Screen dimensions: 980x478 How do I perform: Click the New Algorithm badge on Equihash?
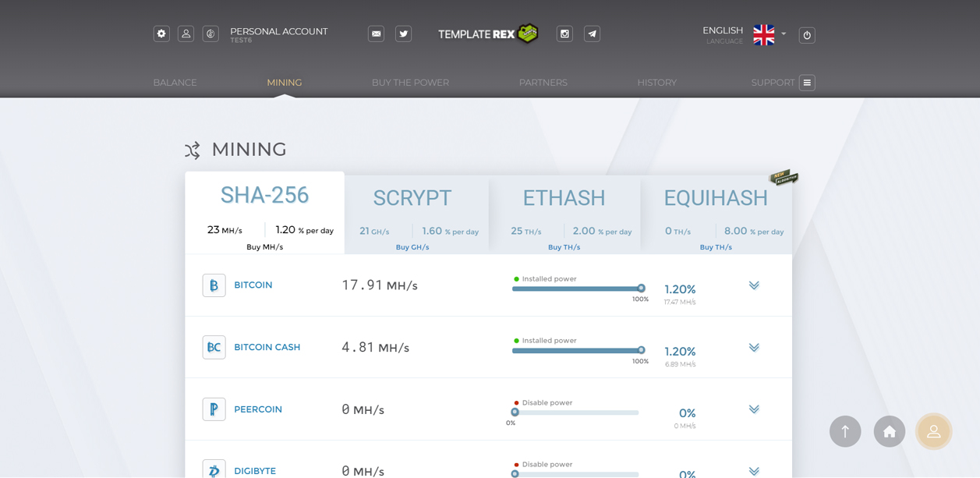[784, 178]
